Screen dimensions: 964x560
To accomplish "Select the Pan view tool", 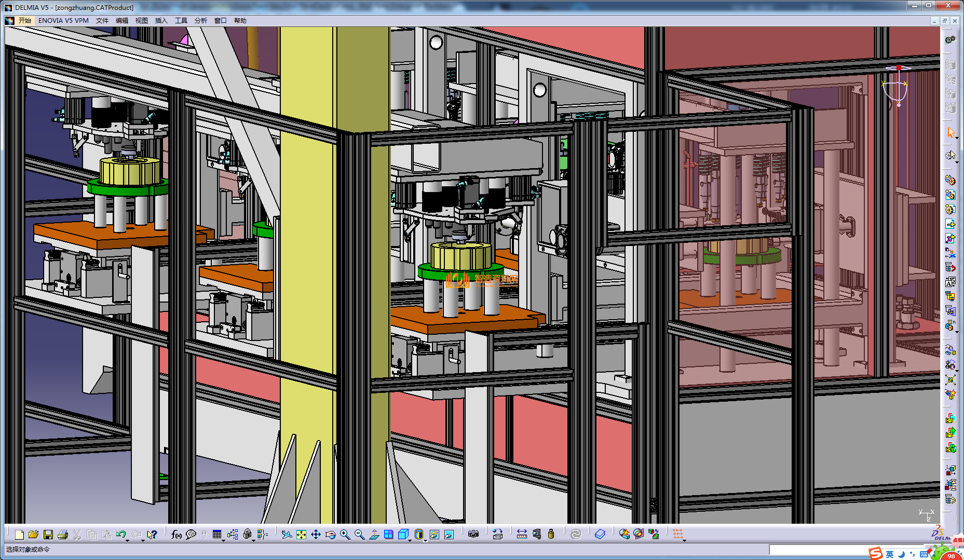I will pyautogui.click(x=316, y=535).
